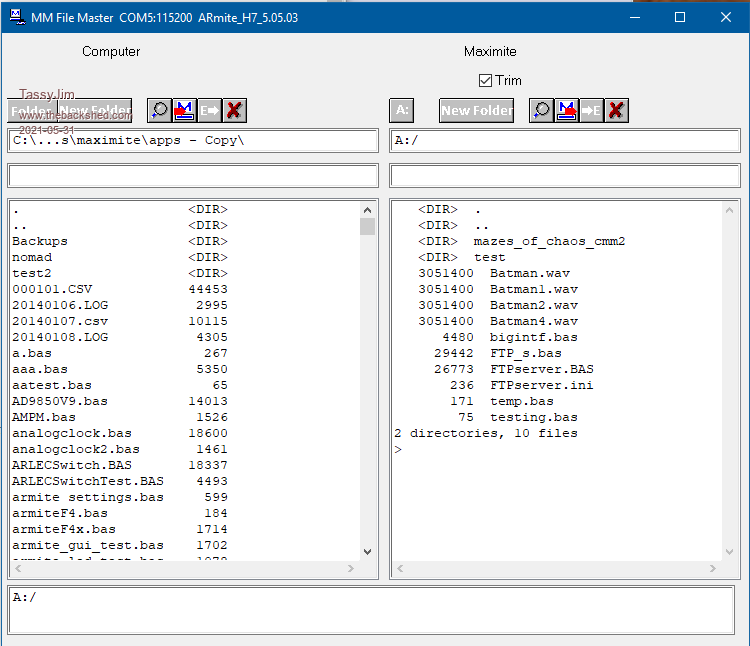Select the Backups directory in Computer list
This screenshot has height=646, width=750.
[x=40, y=241]
